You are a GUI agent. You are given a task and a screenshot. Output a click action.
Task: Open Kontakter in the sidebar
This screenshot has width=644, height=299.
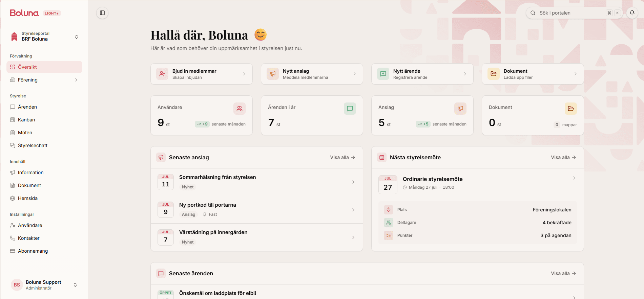[44, 238]
